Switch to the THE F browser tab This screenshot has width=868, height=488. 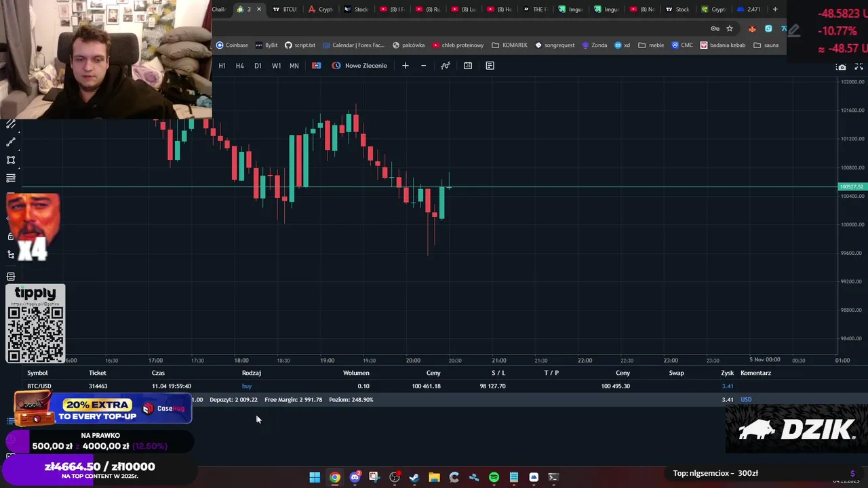[535, 9]
